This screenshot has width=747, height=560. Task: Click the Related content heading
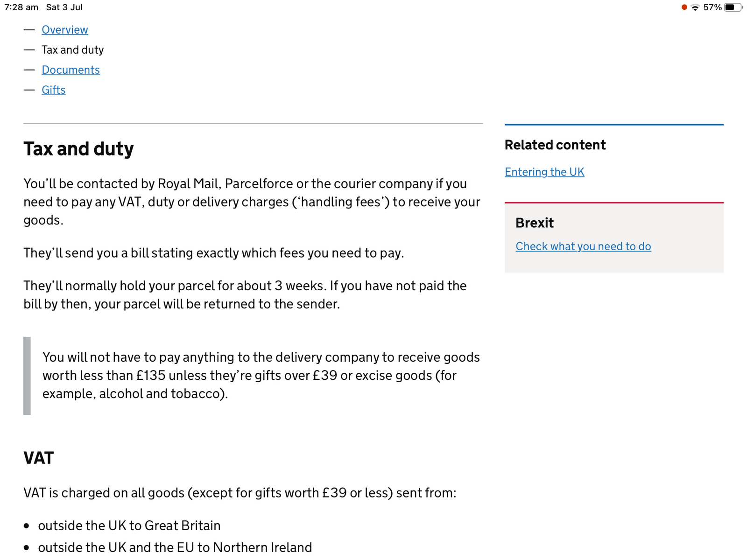(555, 145)
